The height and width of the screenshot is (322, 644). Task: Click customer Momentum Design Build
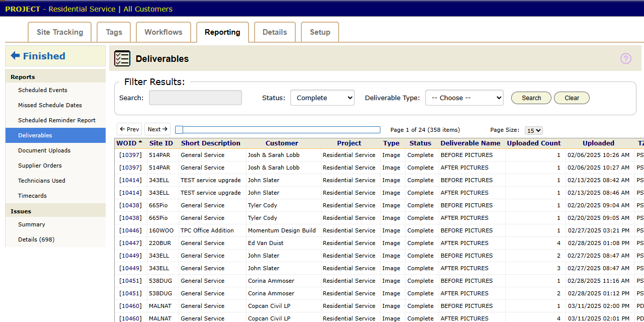pos(282,230)
